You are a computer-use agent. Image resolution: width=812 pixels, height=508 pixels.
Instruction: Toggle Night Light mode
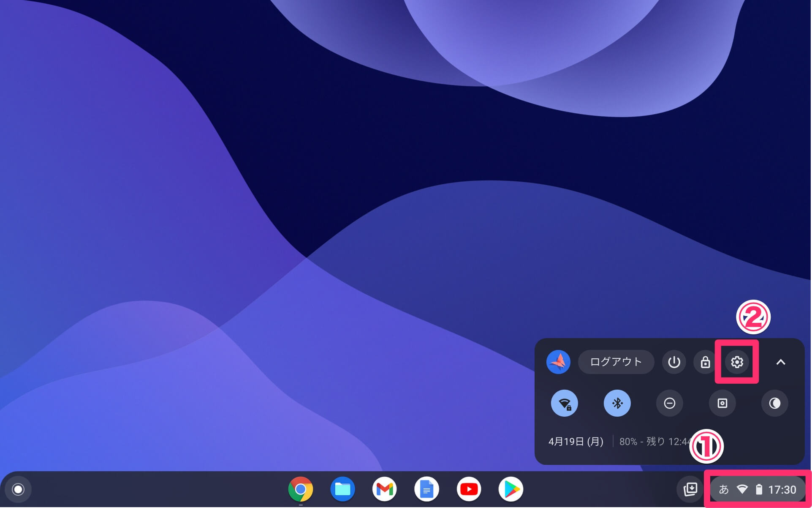click(774, 403)
